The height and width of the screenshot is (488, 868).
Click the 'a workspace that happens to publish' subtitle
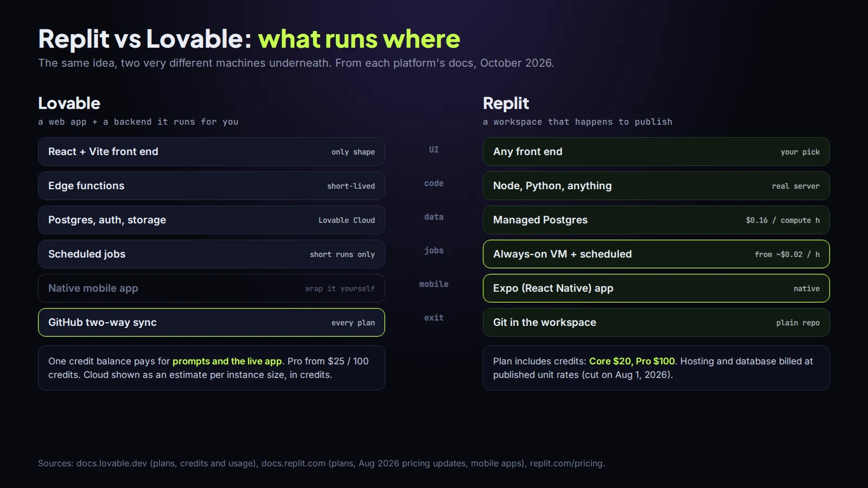coord(578,122)
